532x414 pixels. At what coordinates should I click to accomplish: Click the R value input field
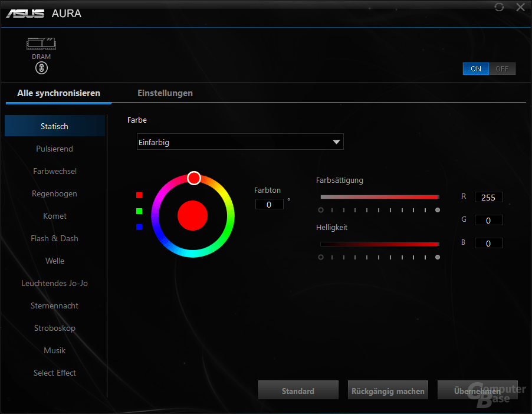tap(488, 197)
